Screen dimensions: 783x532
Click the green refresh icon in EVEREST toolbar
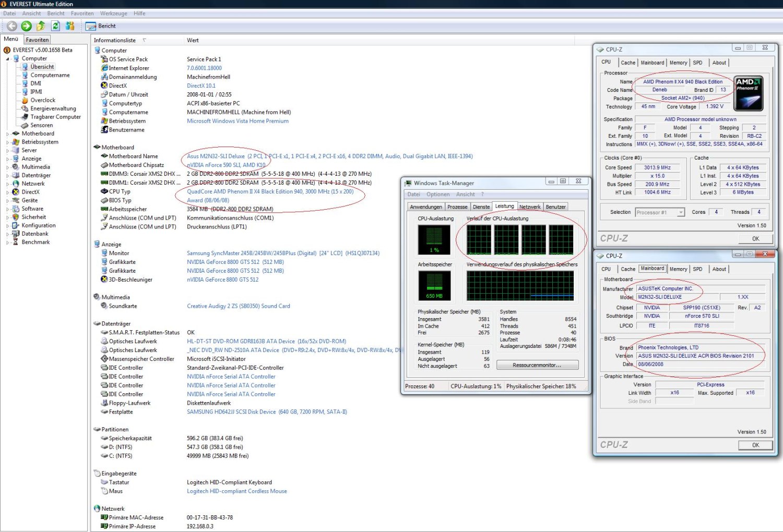[x=55, y=26]
